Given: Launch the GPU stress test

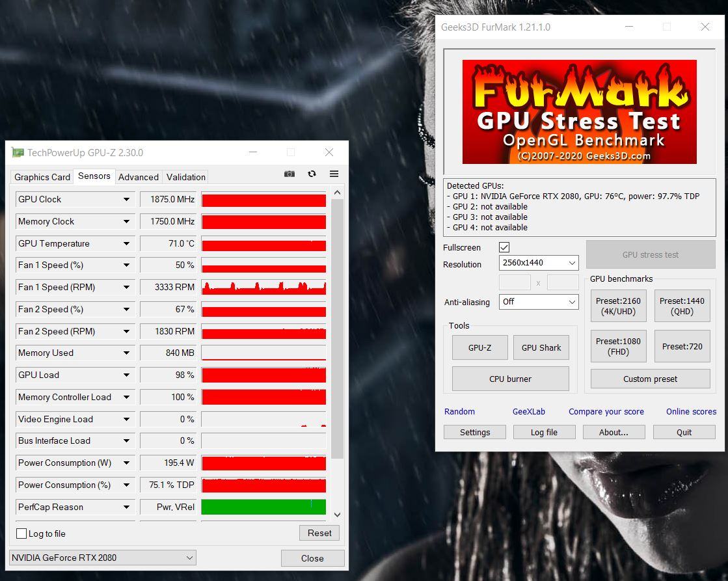Looking at the screenshot, I should (x=650, y=254).
